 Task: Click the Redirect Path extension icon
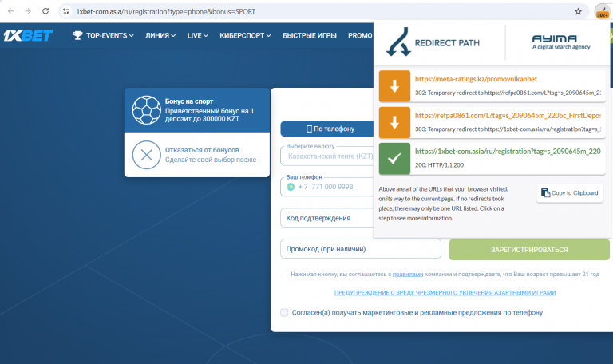(602, 11)
